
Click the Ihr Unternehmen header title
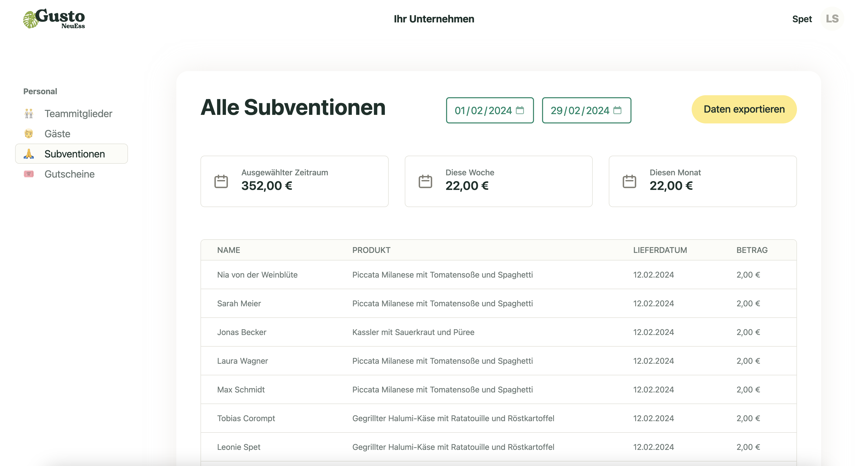434,19
